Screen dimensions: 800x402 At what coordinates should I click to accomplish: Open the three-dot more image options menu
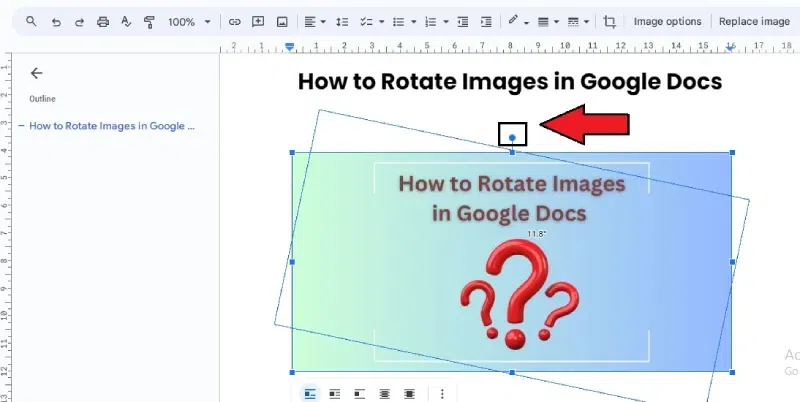click(442, 394)
